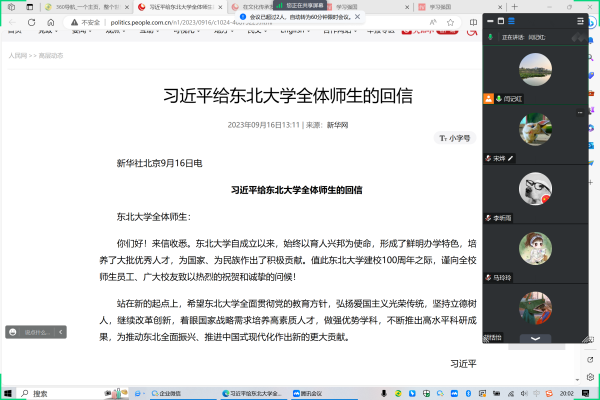Image resolution: width=600 pixels, height=400 pixels.
Task: Click the 说点什么 chat input box
Action: [x=38, y=332]
